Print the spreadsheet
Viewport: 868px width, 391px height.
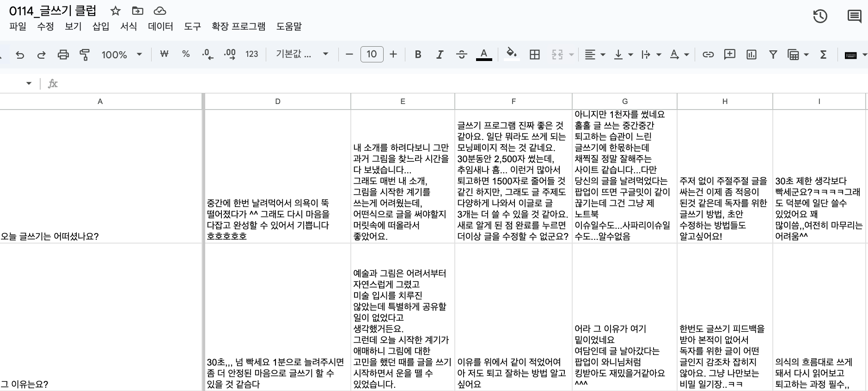63,55
